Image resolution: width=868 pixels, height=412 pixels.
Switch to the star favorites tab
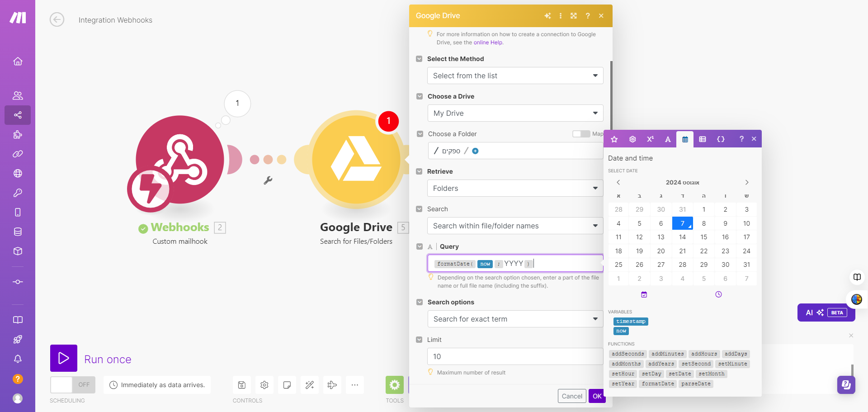pyautogui.click(x=614, y=139)
